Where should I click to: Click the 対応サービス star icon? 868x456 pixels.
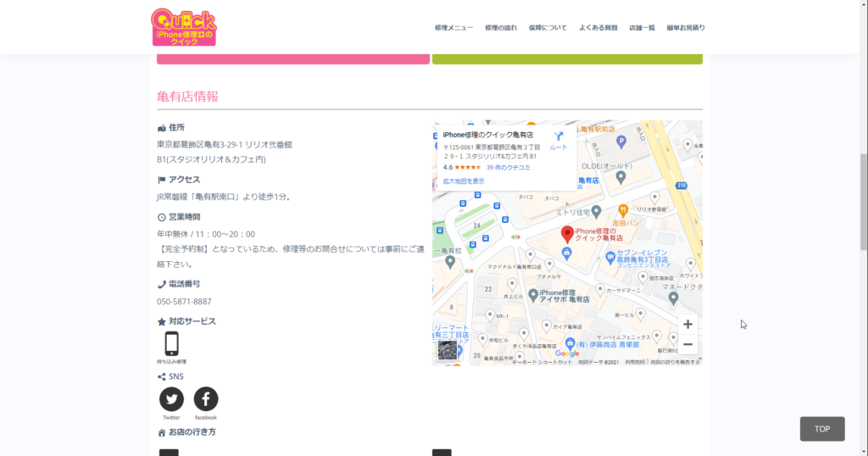tap(162, 321)
